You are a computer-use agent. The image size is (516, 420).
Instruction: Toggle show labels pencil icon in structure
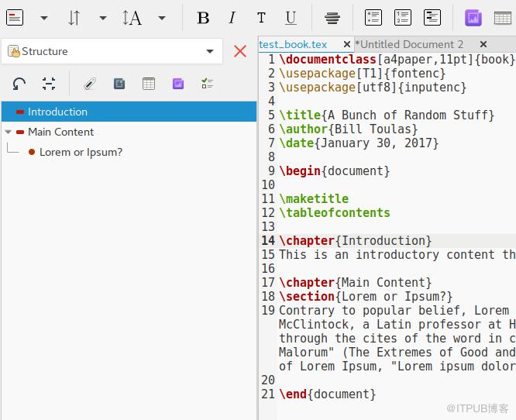click(90, 84)
